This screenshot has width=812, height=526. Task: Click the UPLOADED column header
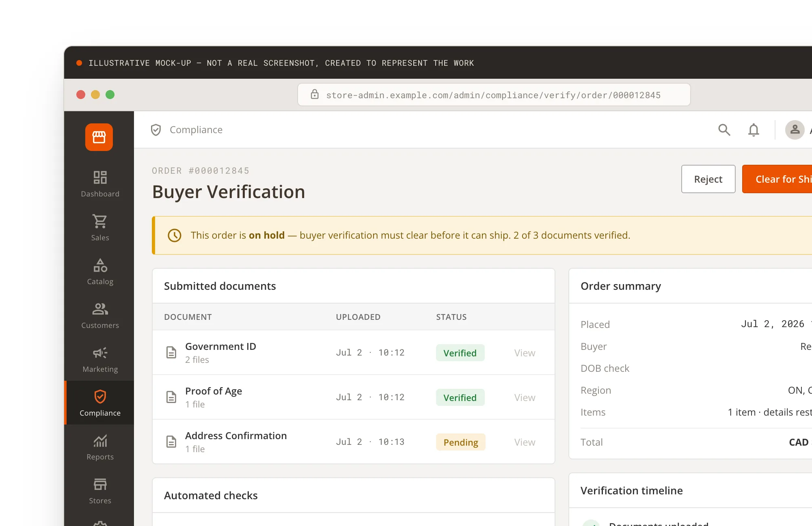[x=358, y=317]
